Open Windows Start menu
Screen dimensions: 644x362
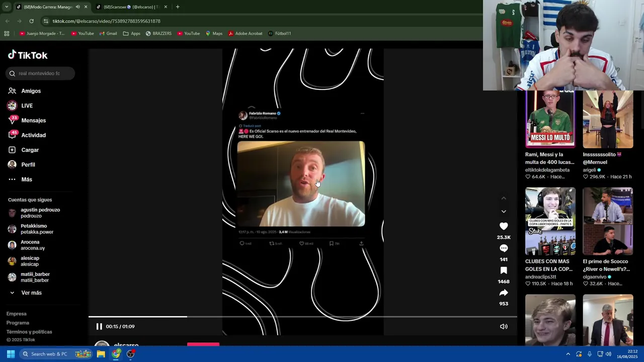11,354
